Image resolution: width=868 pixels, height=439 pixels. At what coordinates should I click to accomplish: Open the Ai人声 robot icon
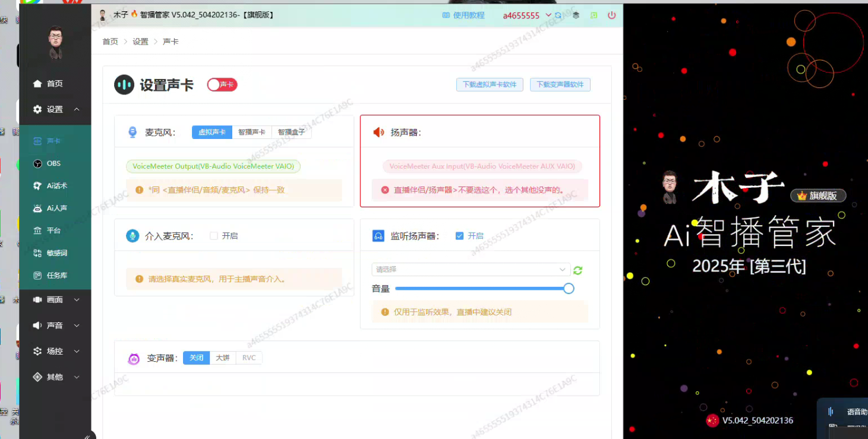click(37, 209)
